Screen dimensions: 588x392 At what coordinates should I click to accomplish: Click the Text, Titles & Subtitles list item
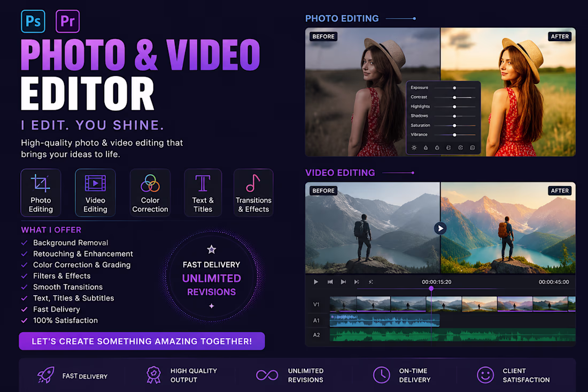pyautogui.click(x=74, y=298)
